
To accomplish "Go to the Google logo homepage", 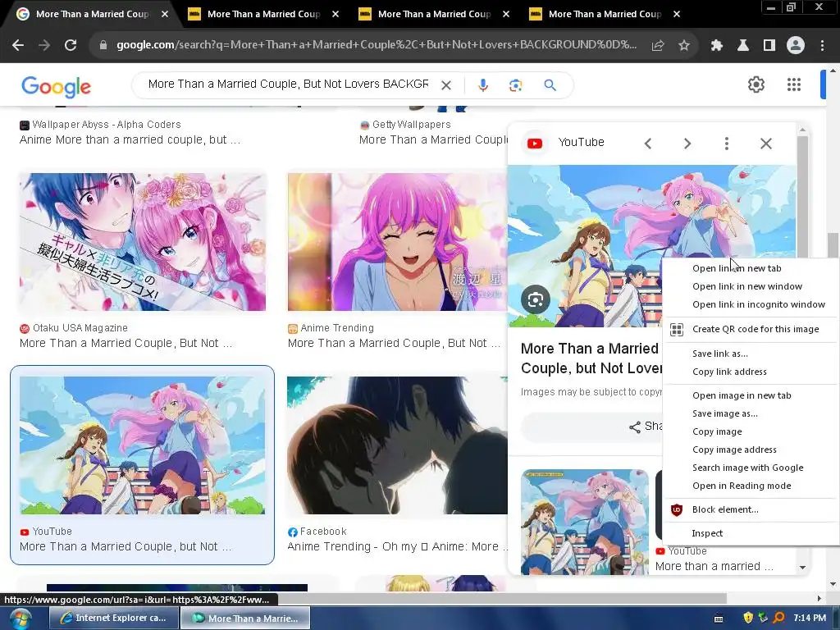I will [x=57, y=86].
